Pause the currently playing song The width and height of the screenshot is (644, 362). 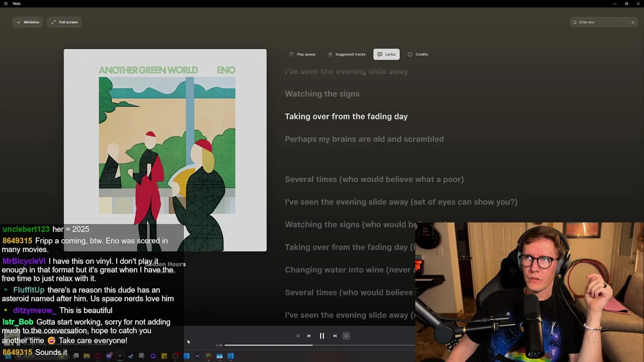(322, 336)
